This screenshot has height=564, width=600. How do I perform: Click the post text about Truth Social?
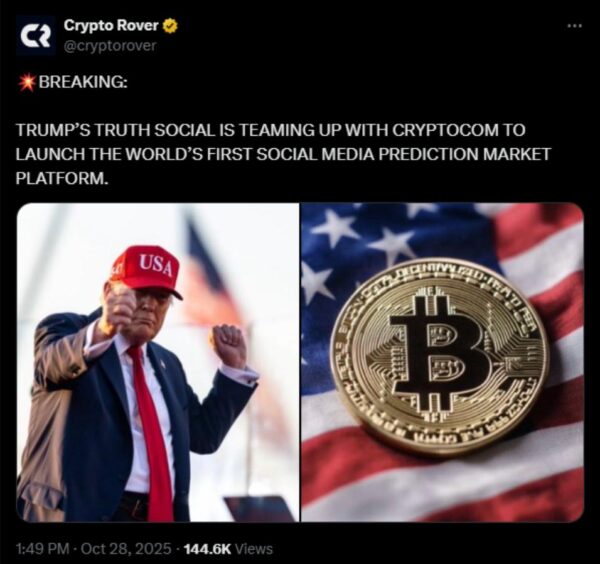click(283, 154)
